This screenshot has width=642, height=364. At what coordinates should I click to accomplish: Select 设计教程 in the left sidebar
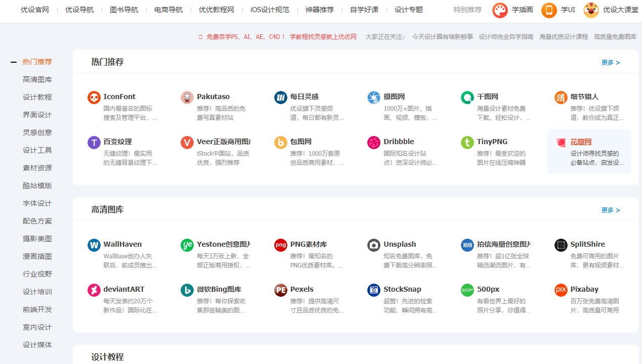pyautogui.click(x=37, y=97)
